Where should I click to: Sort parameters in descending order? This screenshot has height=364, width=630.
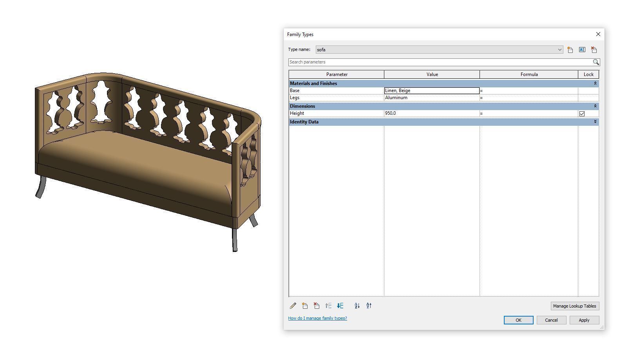click(369, 306)
